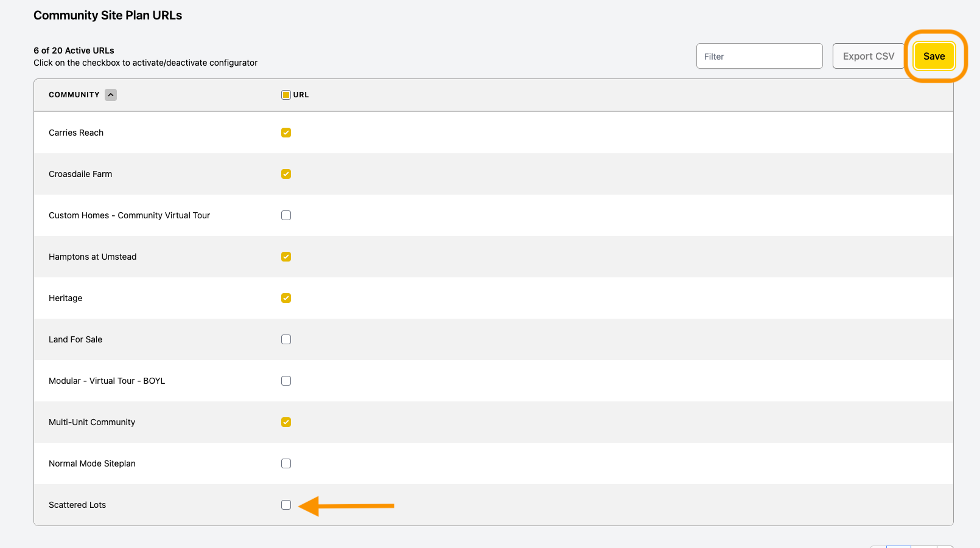
Task: Sort by the COMMUNITY column header
Action: (74, 95)
